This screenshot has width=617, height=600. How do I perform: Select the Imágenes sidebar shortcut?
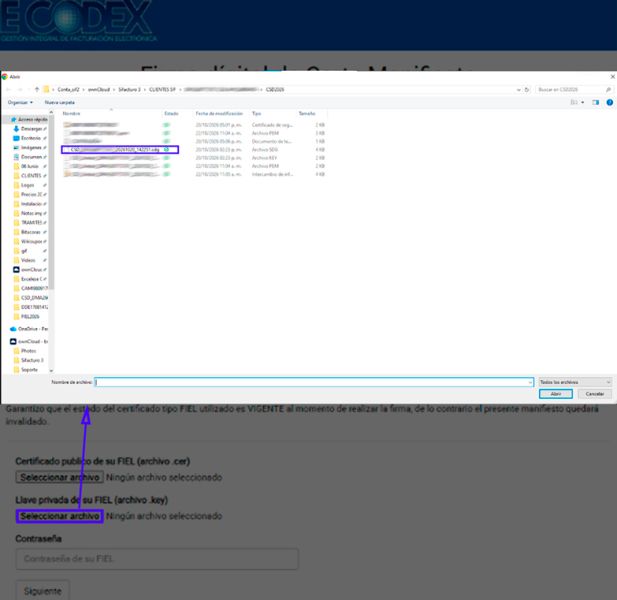click(30, 148)
